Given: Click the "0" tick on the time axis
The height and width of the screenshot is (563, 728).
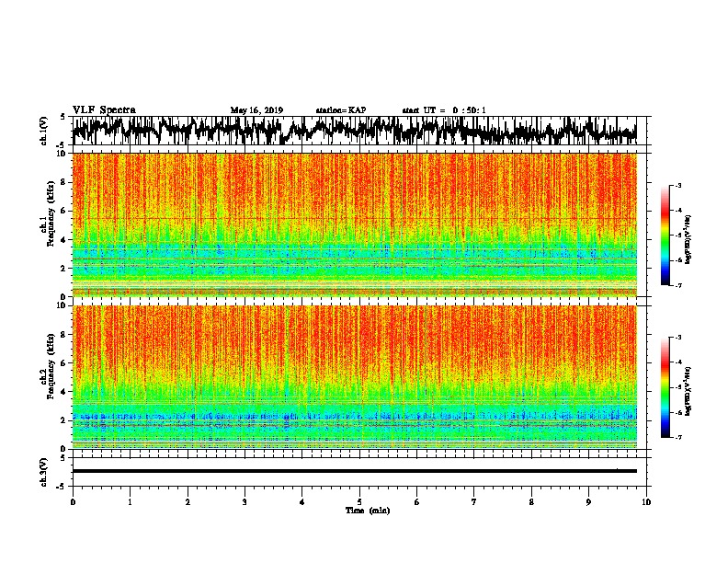Looking at the screenshot, I should coord(73,502).
